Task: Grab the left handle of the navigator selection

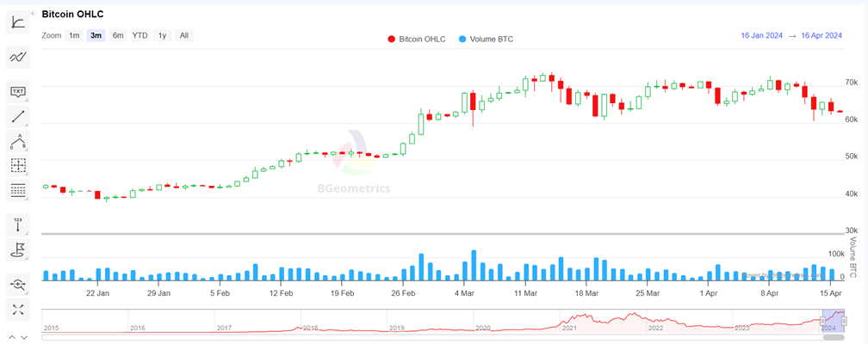Action: [822, 322]
